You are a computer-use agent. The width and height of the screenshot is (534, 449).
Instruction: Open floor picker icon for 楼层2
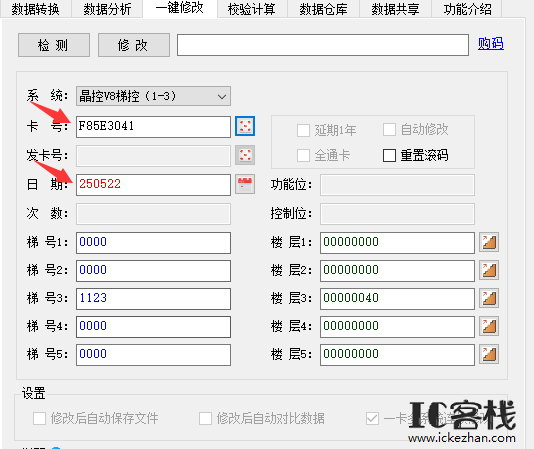489,270
